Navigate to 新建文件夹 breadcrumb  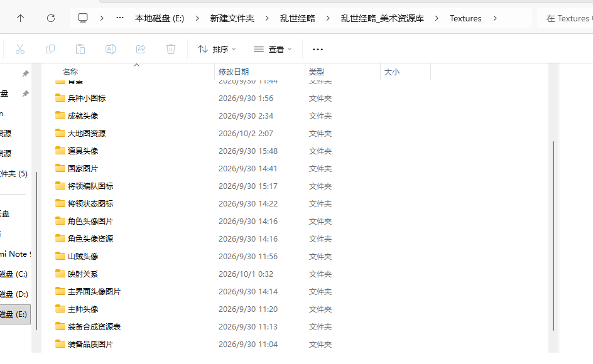(x=232, y=18)
